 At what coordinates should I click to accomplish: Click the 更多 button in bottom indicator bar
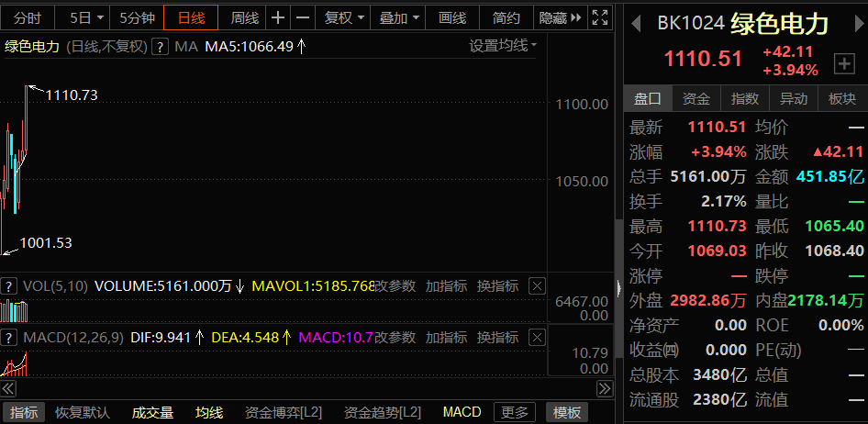515,413
